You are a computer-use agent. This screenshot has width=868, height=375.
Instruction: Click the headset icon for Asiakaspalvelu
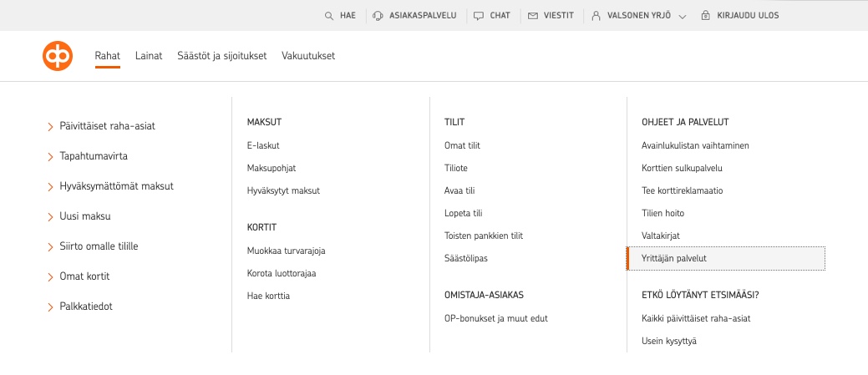click(x=378, y=16)
